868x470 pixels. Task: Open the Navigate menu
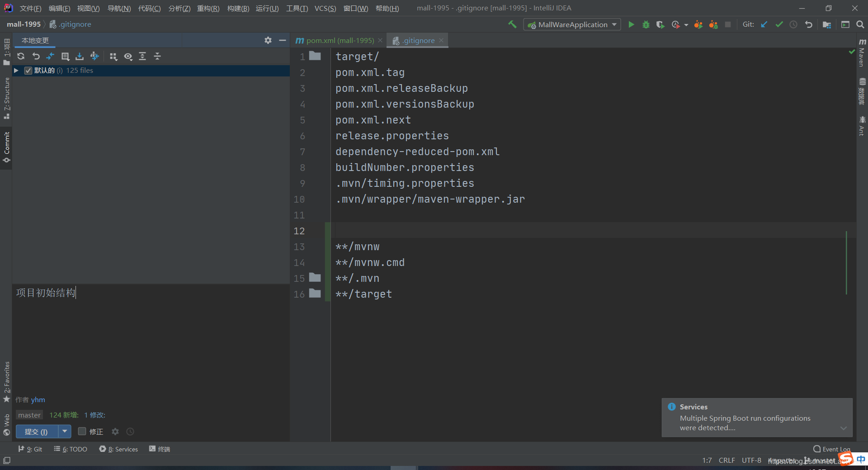pos(119,8)
